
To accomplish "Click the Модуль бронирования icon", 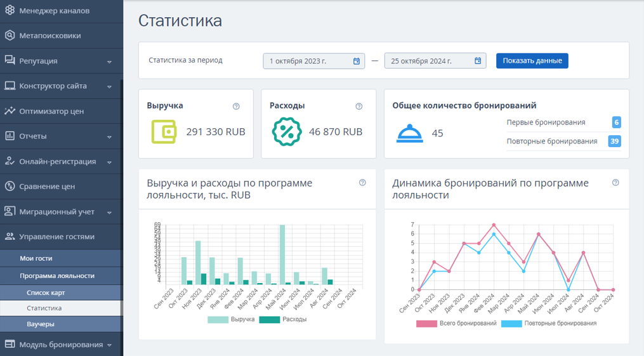I will pos(10,344).
